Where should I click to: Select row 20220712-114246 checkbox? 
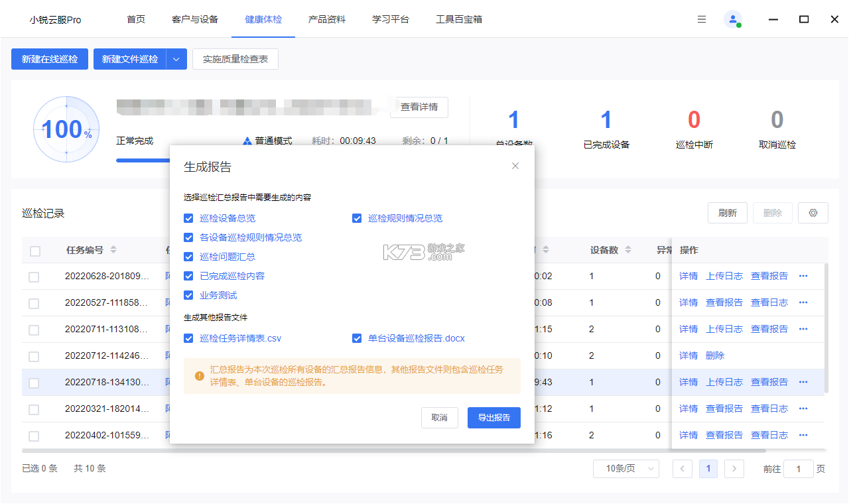(x=34, y=357)
